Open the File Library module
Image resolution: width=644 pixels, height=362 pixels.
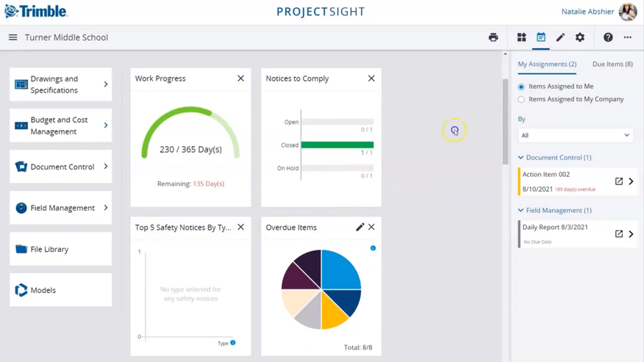61,249
